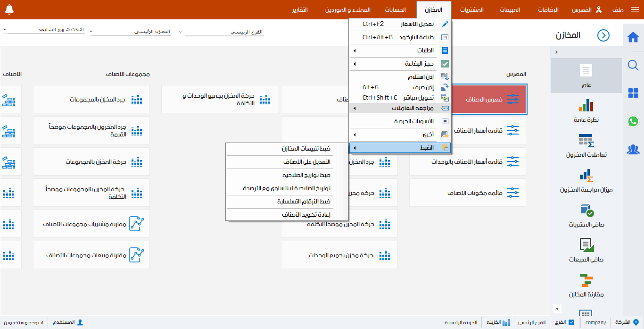644x329 pixels.
Task: Open نظرة عامة chart icon
Action: tap(586, 110)
